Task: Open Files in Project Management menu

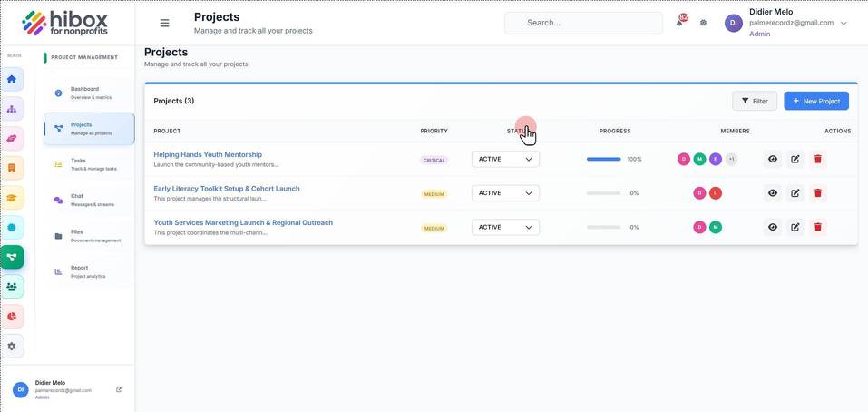Action: point(89,236)
